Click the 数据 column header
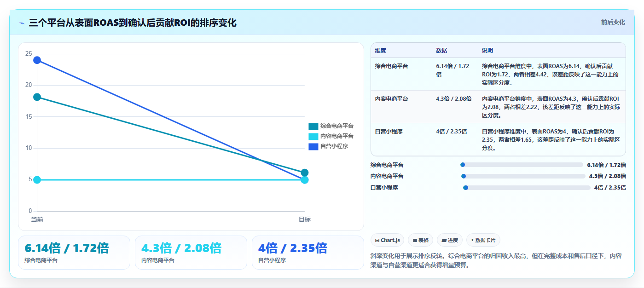Image resolution: width=644 pixels, height=288 pixels. click(x=441, y=50)
